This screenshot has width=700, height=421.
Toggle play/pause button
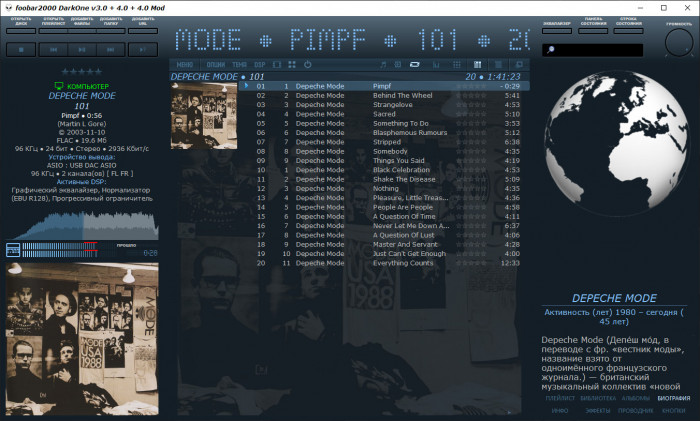pos(82,50)
